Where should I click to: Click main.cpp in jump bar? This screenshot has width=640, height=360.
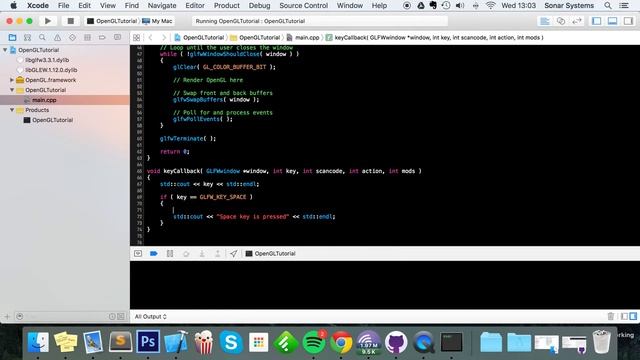tap(303, 38)
